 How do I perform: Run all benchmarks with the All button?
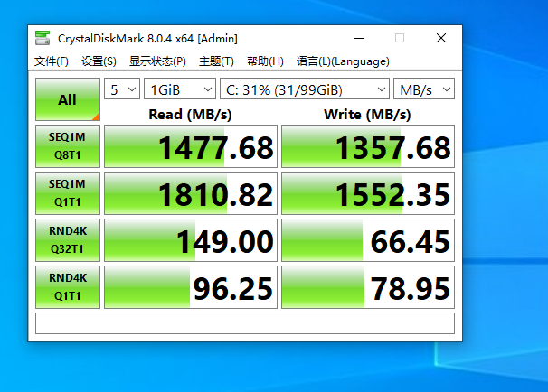pos(68,99)
